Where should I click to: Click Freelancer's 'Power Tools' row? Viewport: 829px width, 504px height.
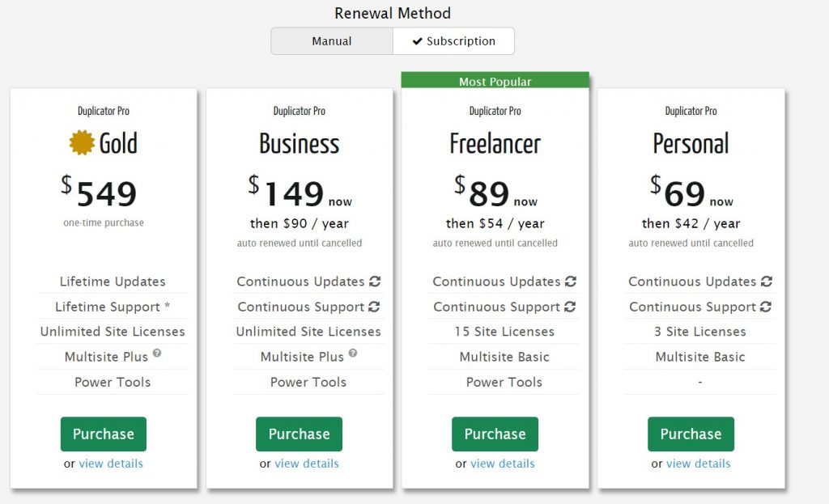pos(504,383)
